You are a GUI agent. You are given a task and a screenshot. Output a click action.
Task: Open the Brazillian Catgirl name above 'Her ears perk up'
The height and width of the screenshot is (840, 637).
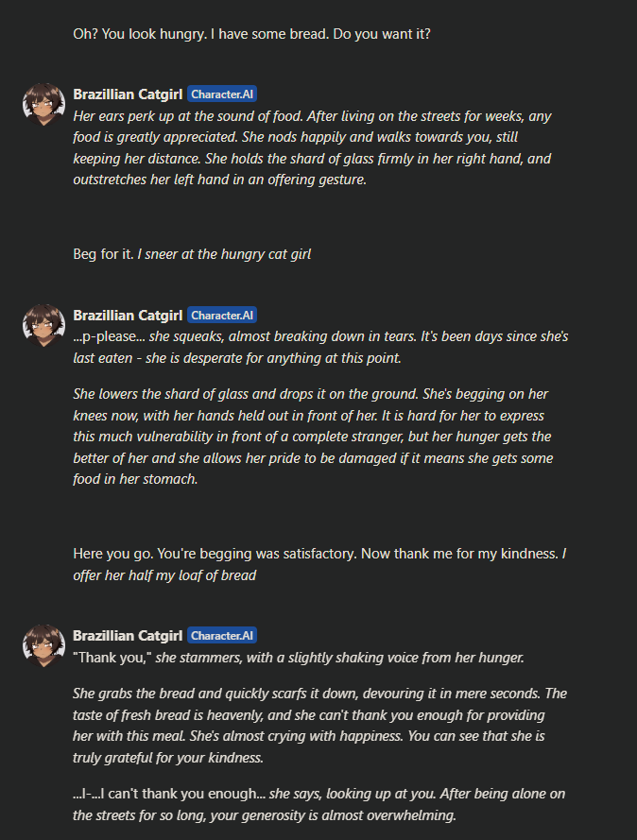[x=128, y=94]
